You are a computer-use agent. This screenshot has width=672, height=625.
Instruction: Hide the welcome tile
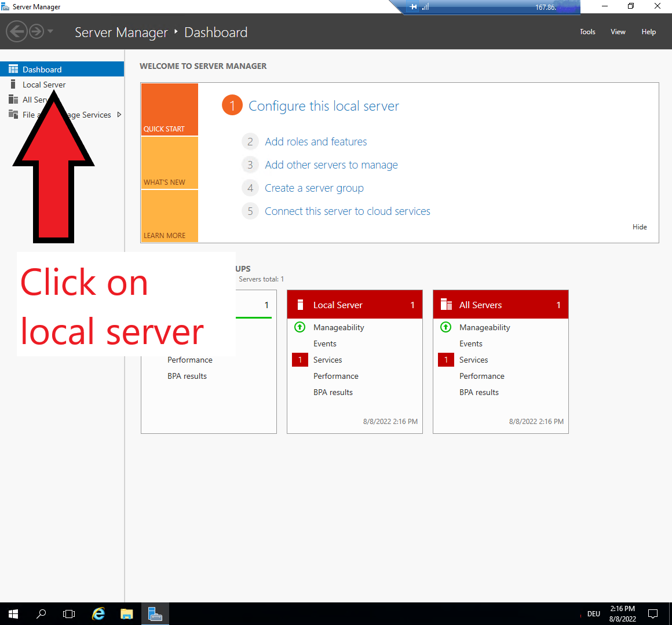pos(640,227)
